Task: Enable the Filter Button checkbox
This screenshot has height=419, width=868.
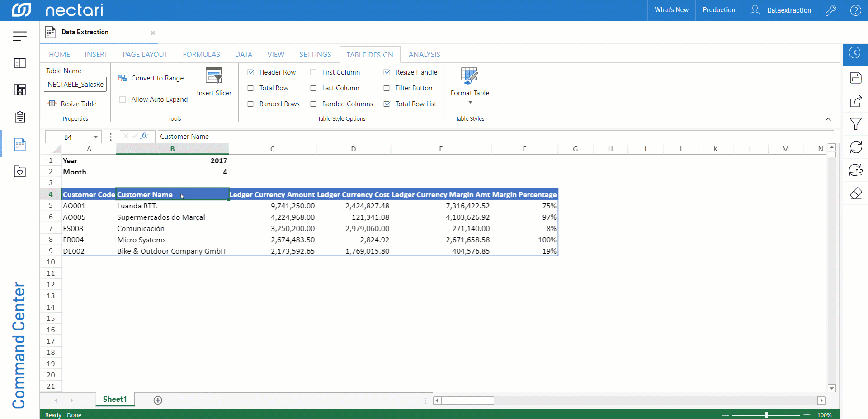Action: [x=387, y=88]
